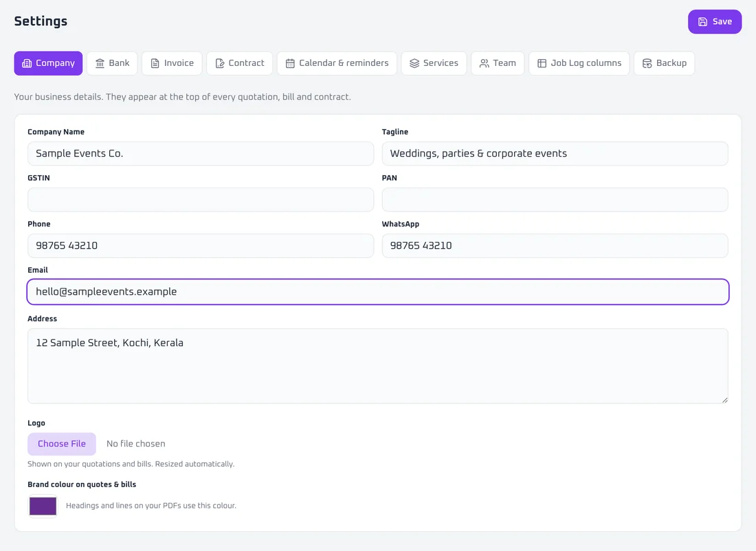Select the Services tab

point(434,63)
